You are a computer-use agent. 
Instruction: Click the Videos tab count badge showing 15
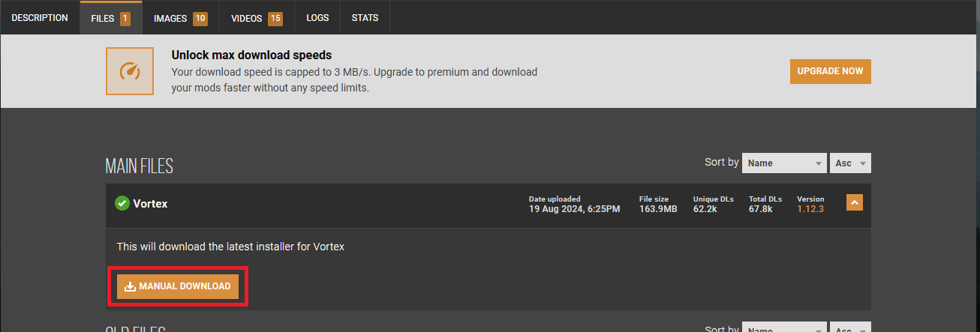point(275,18)
